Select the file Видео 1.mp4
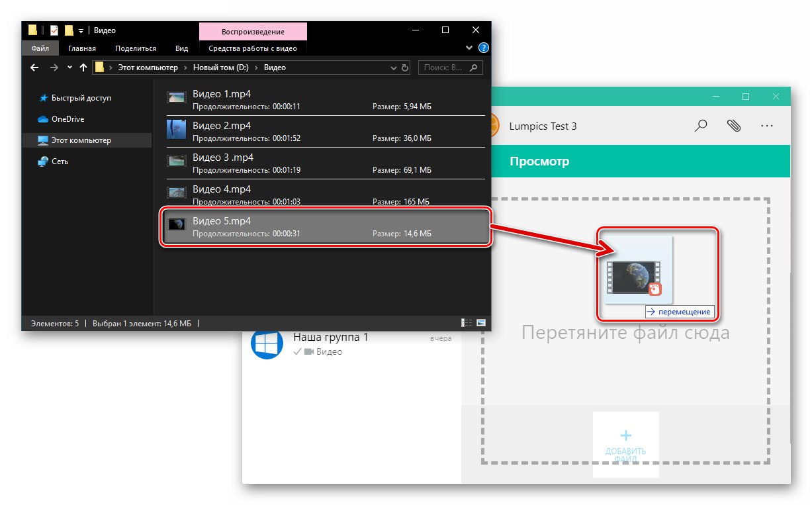Image resolution: width=812 pixels, height=505 pixels. [x=325, y=100]
